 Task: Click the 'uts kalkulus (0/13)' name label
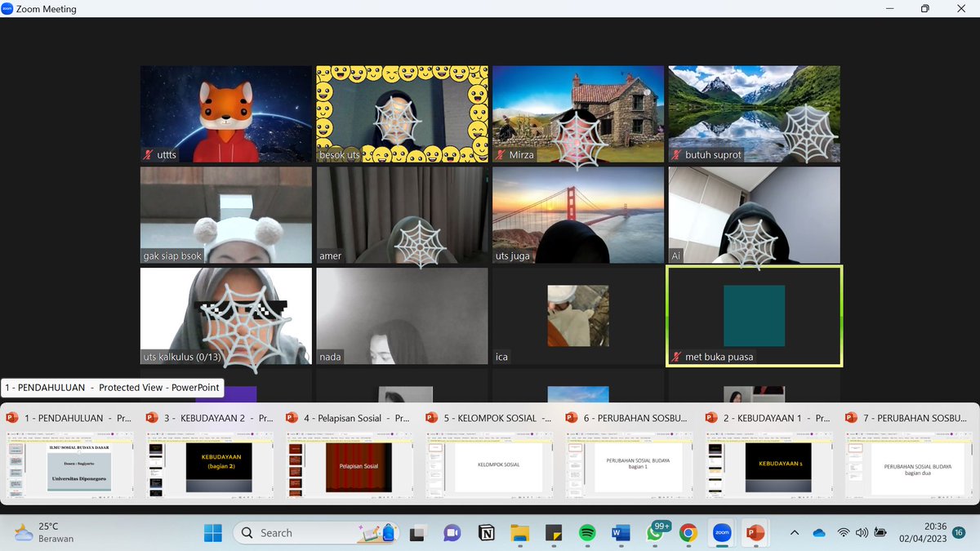click(181, 357)
